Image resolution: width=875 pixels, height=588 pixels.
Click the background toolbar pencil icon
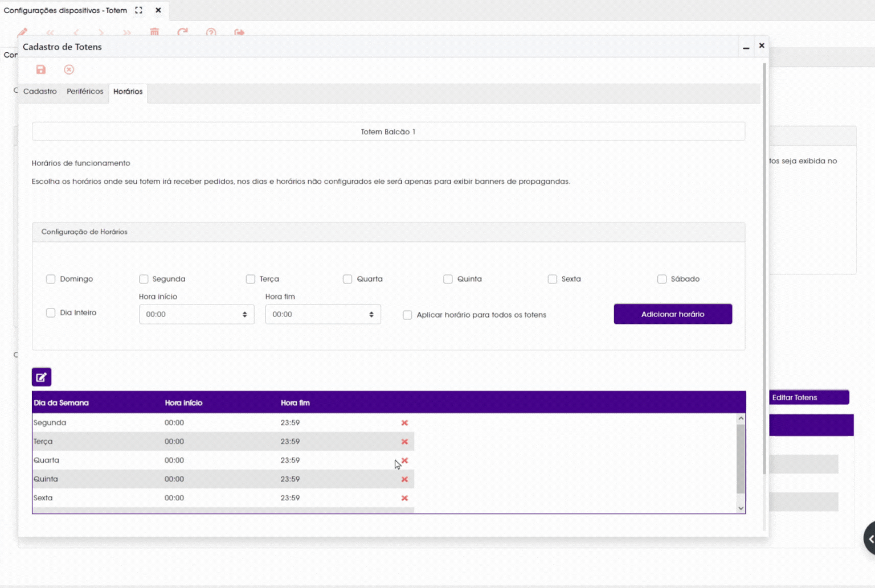coord(23,32)
